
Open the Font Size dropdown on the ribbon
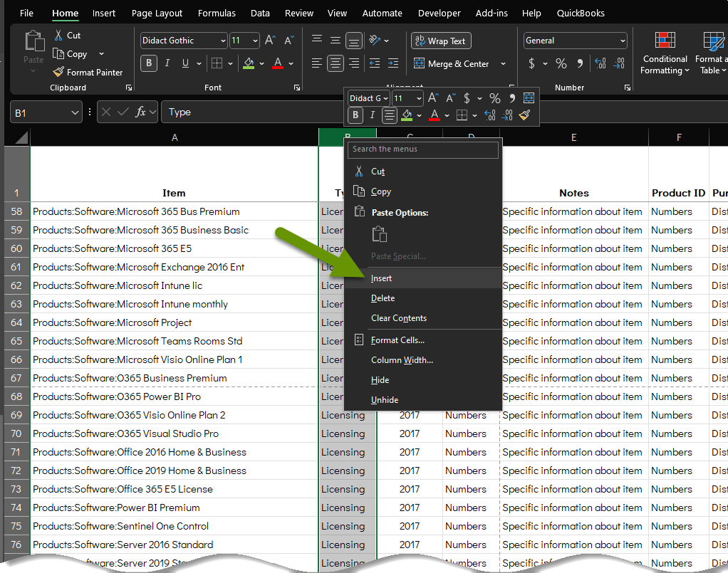click(254, 41)
